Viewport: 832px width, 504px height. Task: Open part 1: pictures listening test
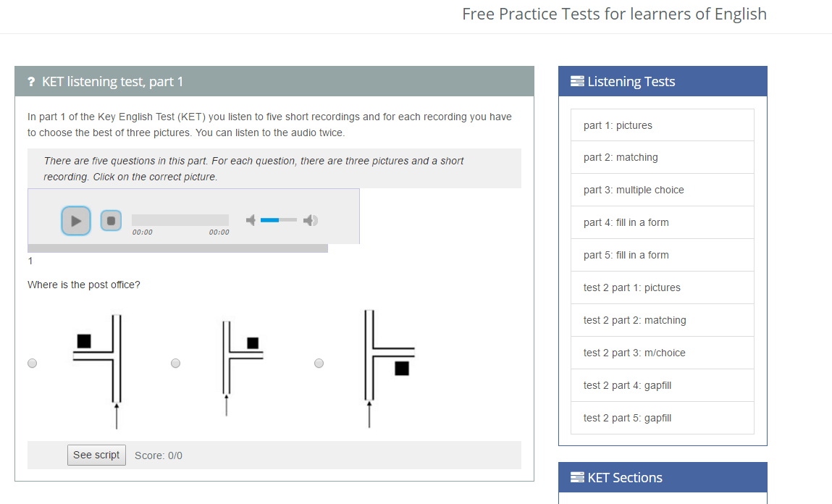click(x=618, y=125)
